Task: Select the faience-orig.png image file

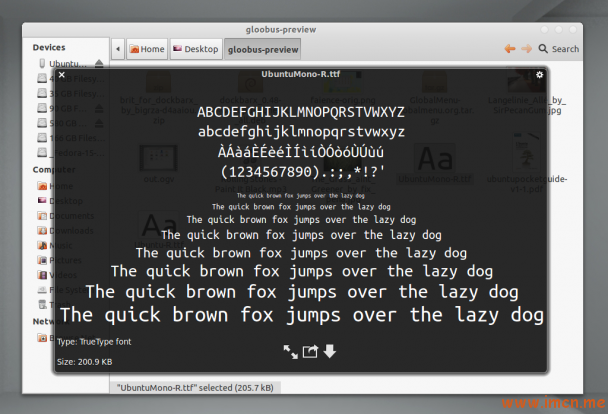Action: [343, 87]
